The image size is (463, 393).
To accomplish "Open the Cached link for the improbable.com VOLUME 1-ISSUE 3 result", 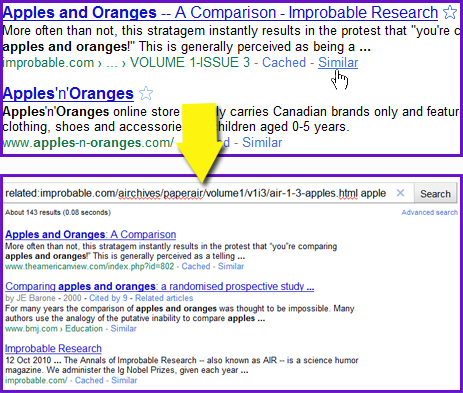I will click(284, 62).
